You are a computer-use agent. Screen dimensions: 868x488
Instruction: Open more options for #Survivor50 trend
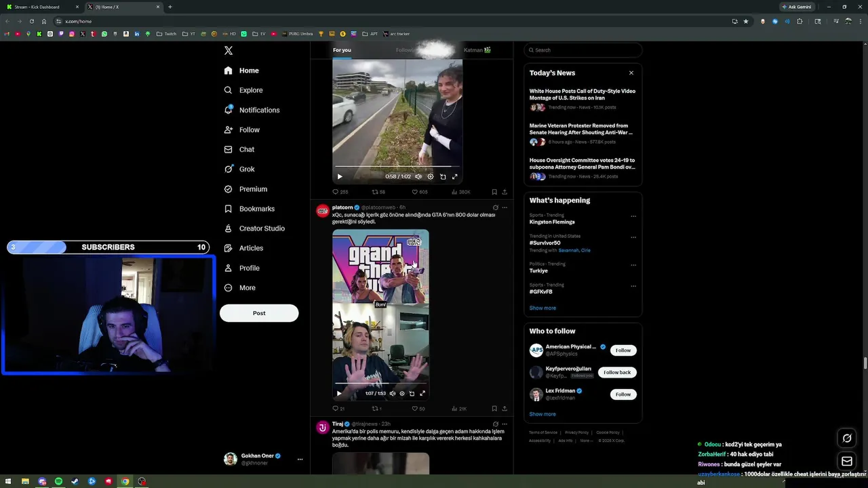(633, 237)
